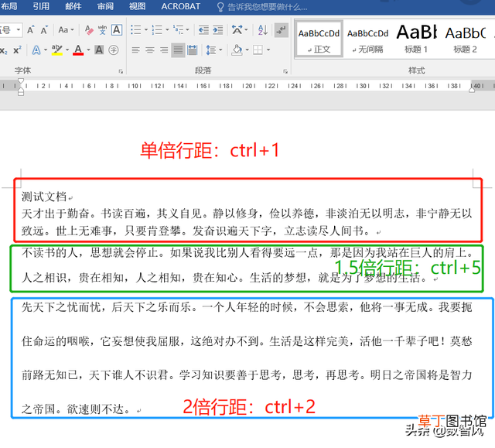Viewport: 495px width, 448px height.
Task: Toggle superscript formatting
Action: pos(17,50)
